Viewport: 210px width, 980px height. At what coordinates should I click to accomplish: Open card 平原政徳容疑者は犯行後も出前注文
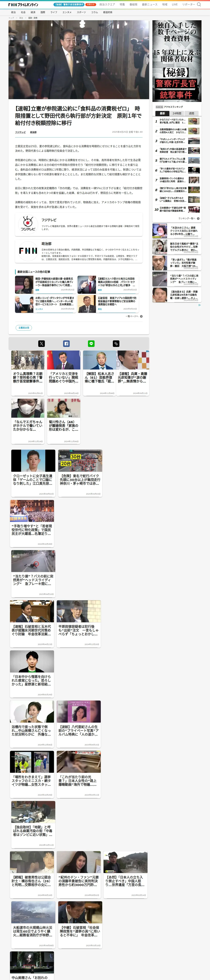79,624
